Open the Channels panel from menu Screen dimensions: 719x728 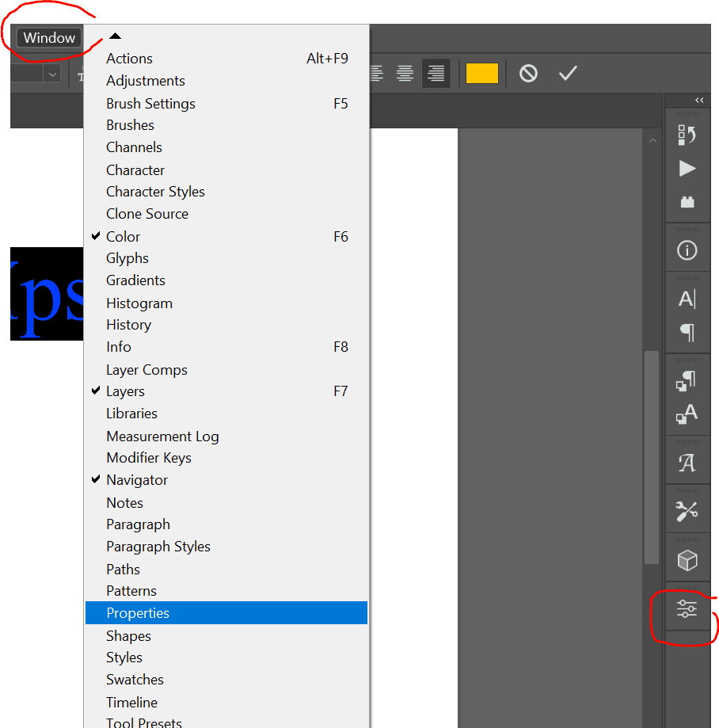[226, 147]
